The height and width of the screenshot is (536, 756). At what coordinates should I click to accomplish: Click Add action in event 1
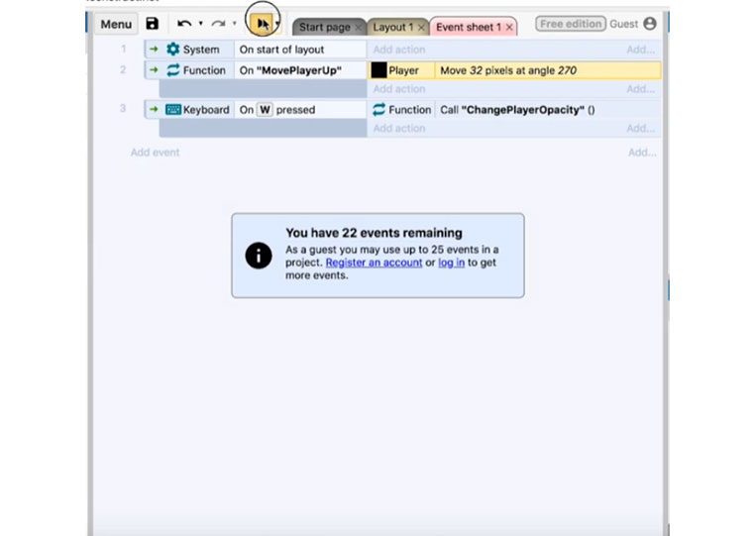pos(399,50)
